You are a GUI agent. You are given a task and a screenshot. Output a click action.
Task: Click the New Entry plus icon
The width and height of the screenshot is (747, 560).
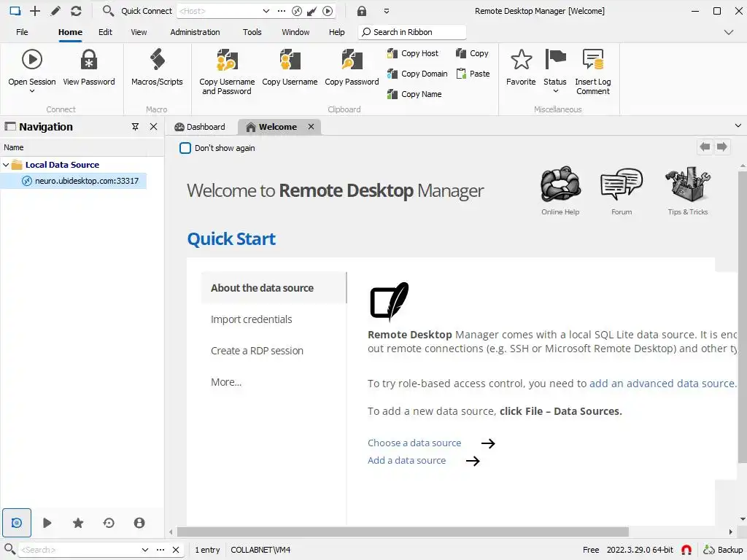pos(35,10)
